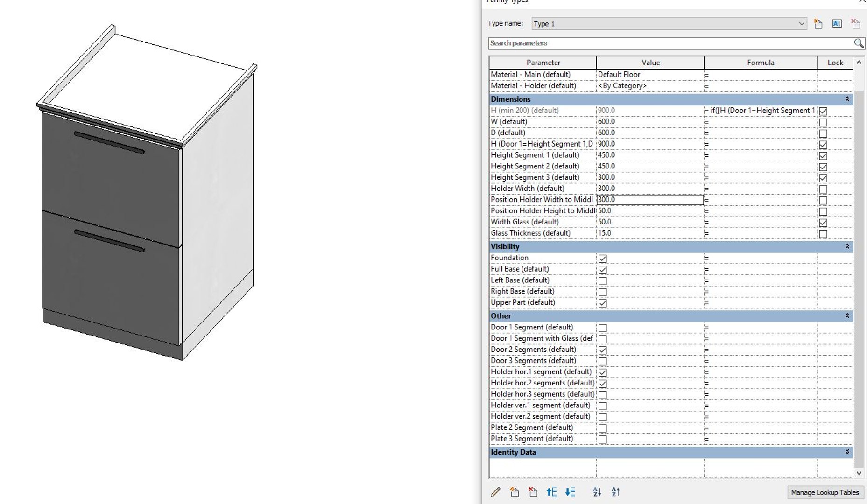Screen dimensions: 867x504
Task: Uncheck the Upper Part checkbox
Action: pyautogui.click(x=603, y=303)
